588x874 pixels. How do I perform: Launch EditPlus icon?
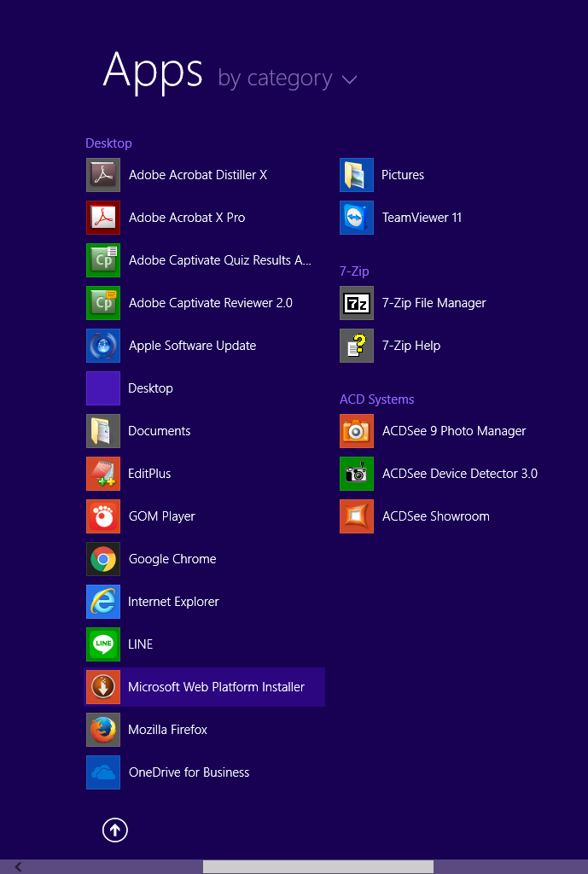click(x=103, y=473)
